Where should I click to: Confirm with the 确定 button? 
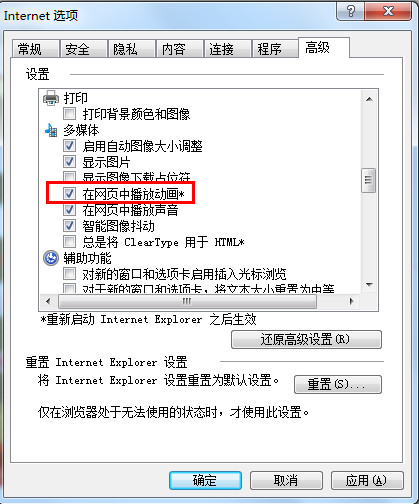click(x=205, y=480)
